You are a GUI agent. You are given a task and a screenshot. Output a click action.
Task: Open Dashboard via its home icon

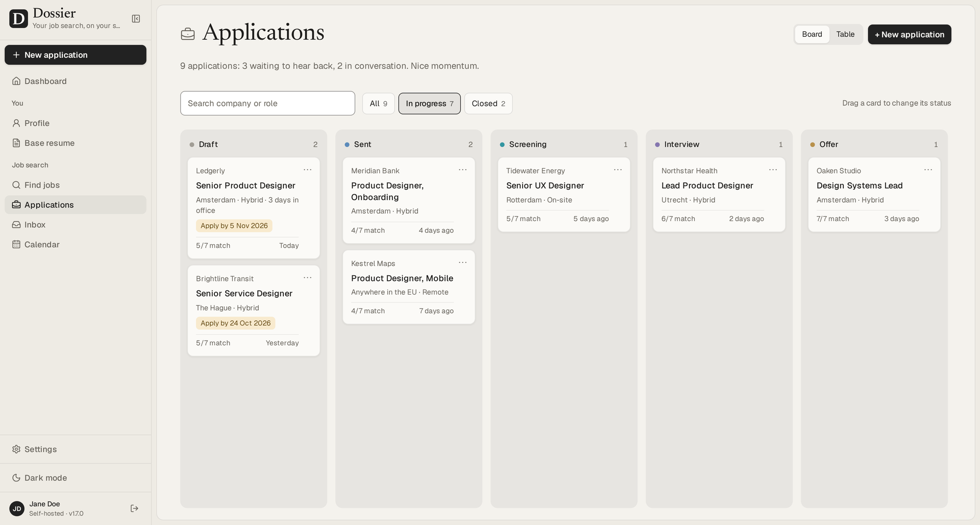pyautogui.click(x=16, y=81)
